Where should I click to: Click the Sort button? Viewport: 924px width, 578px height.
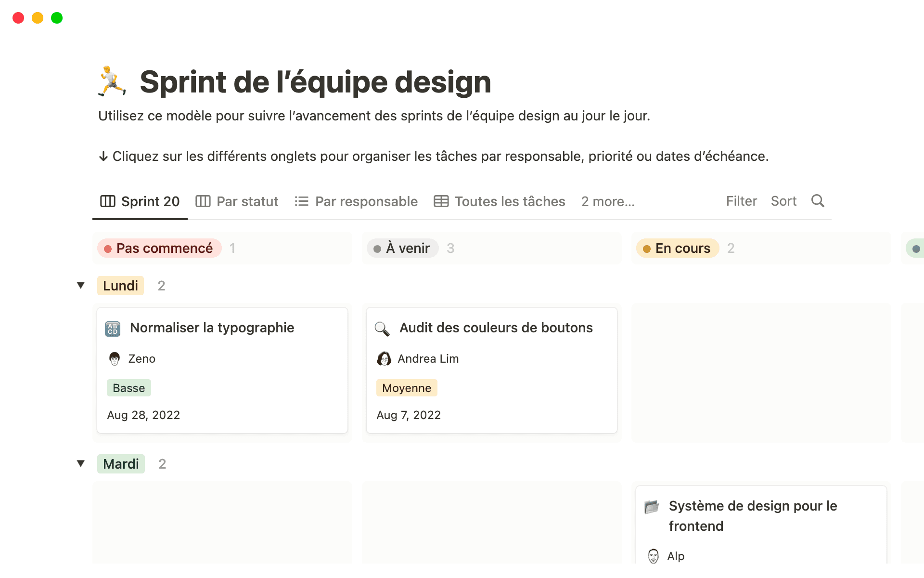tap(783, 201)
